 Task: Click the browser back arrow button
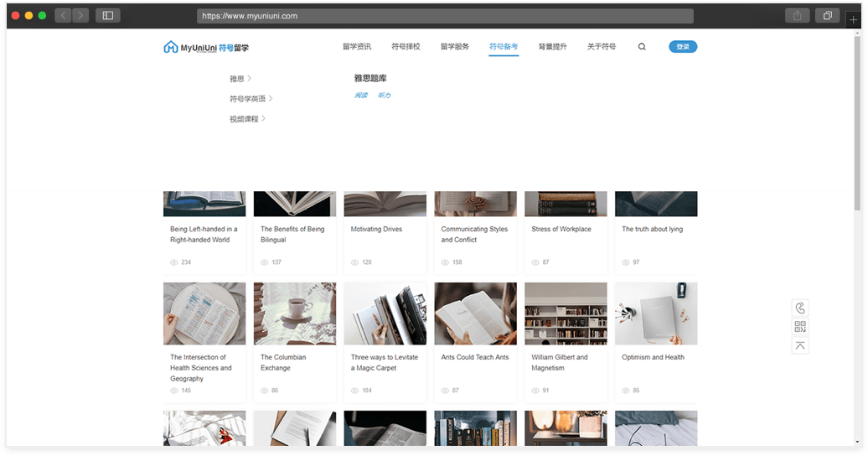pos(63,15)
